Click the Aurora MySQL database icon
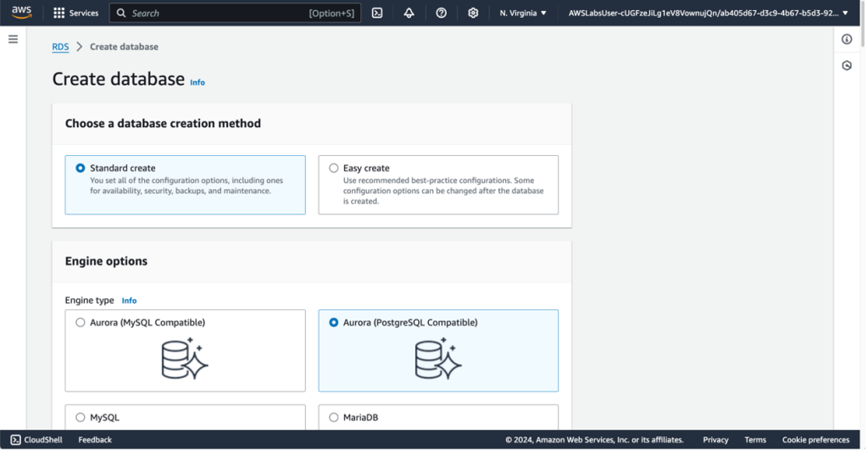Screen dimensions: 868x451 (185, 359)
